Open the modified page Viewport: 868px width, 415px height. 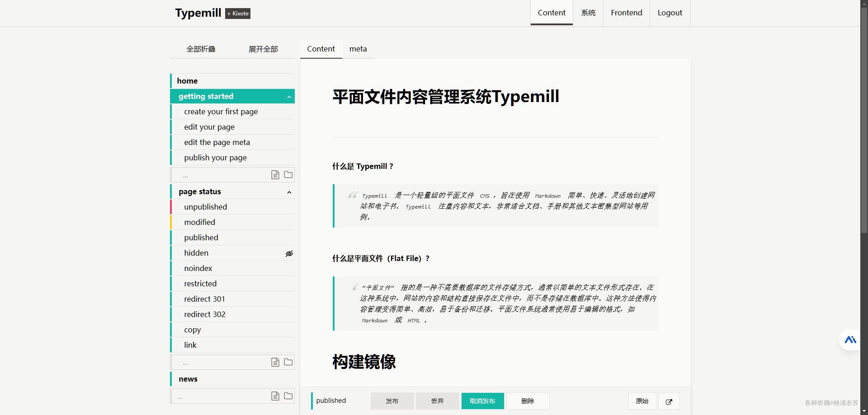[232, 222]
